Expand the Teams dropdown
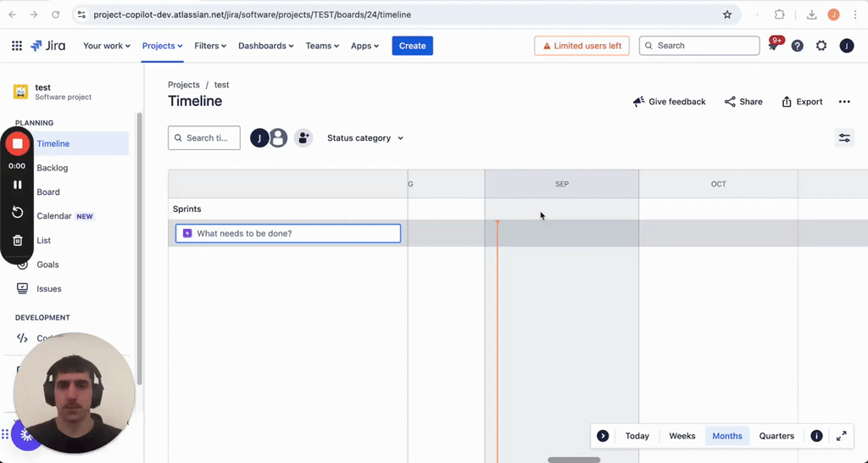Image resolution: width=868 pixels, height=463 pixels. point(322,46)
